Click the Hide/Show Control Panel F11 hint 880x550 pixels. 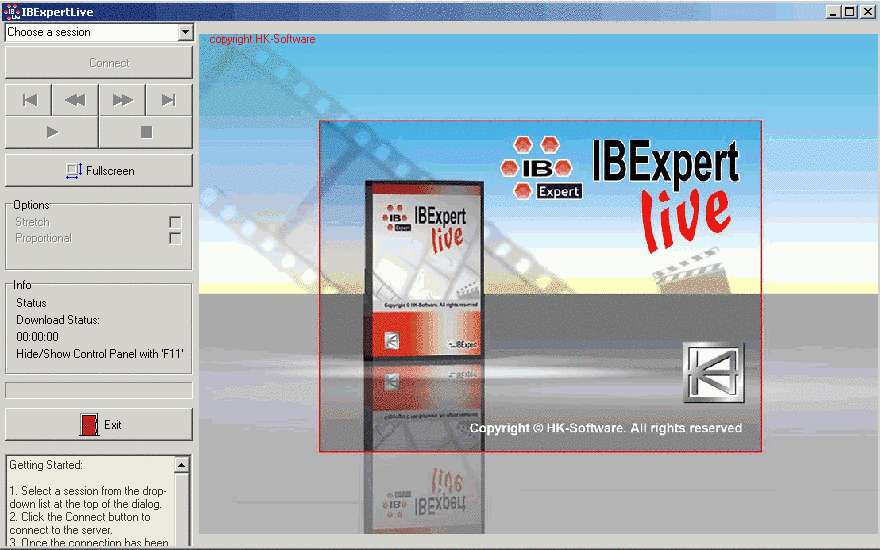point(100,354)
